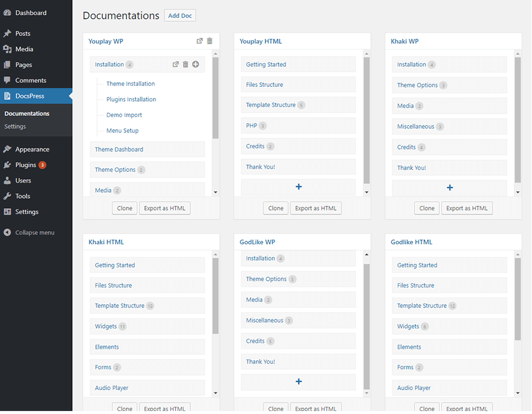Open Documentations submenu item
This screenshot has height=414, width=532.
pyautogui.click(x=27, y=114)
